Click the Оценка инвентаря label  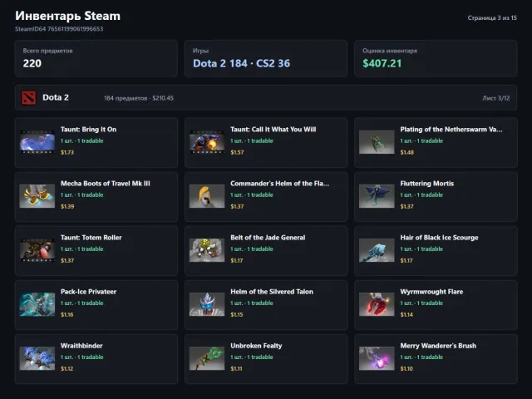pos(390,51)
